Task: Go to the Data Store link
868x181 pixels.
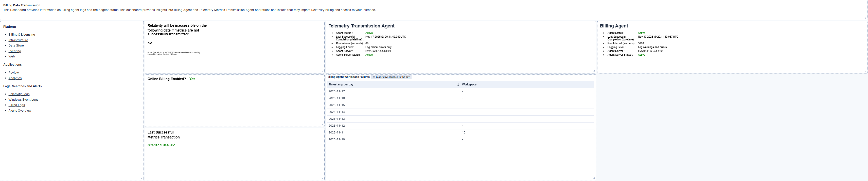Action: 16,46
